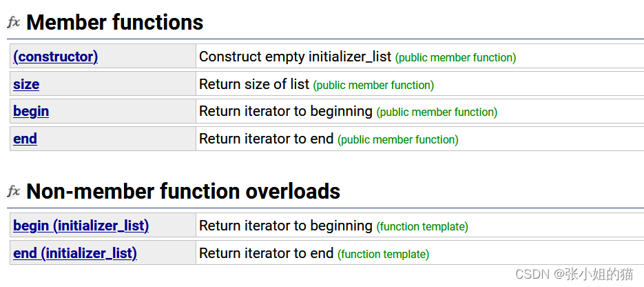This screenshot has height=287, width=644.
Task: Open the size member function link
Action: [x=26, y=84]
